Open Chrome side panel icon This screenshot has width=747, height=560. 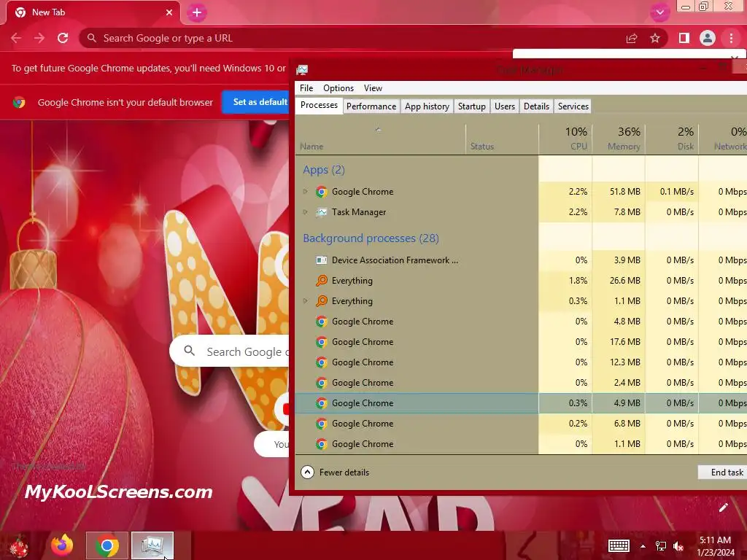(684, 38)
